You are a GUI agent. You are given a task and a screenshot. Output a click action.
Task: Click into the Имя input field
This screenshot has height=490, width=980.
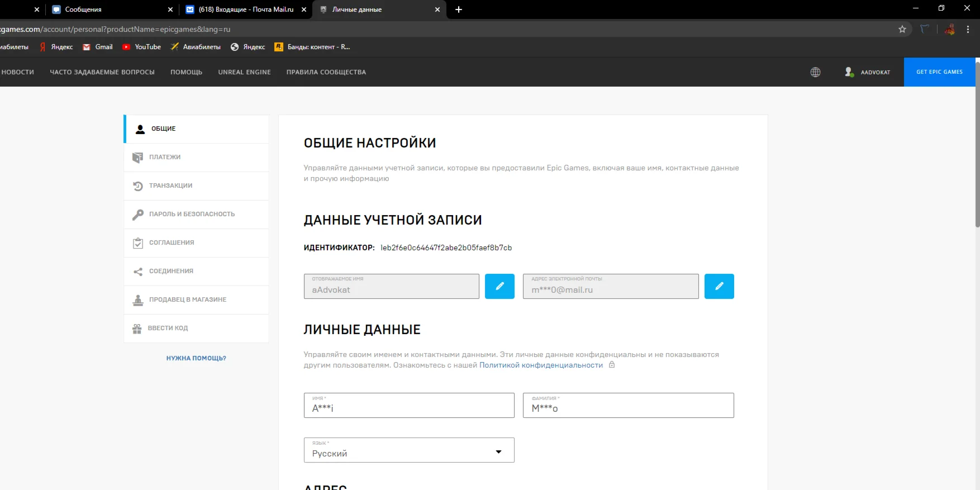408,408
